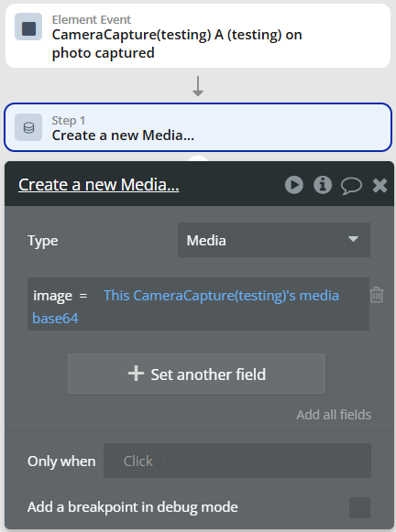Delete the image field with the trash icon
Screen dimensions: 396x532
(x=377, y=295)
